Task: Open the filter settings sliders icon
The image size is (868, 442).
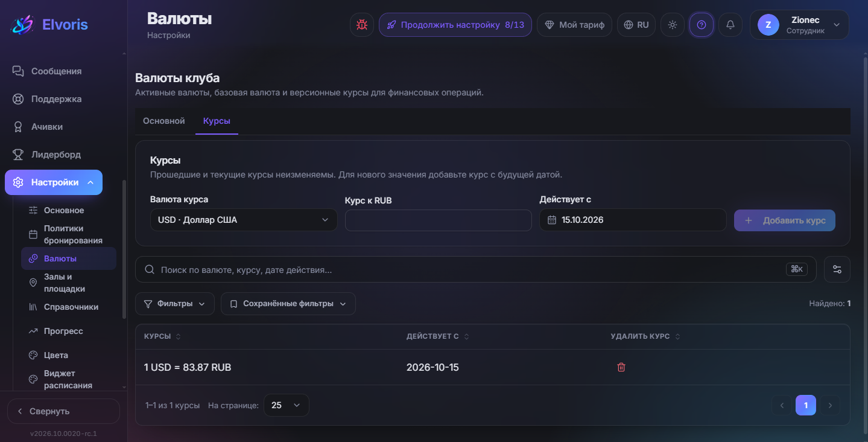Action: (x=837, y=269)
